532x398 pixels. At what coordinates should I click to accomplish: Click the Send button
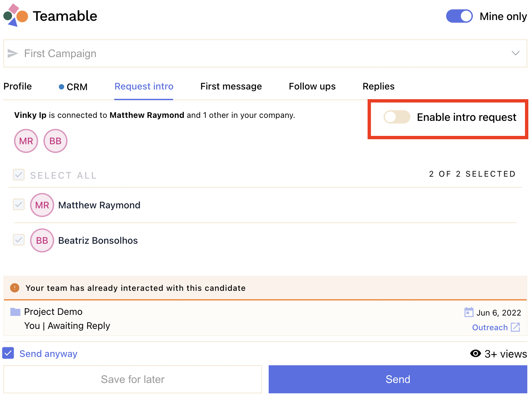(x=398, y=379)
